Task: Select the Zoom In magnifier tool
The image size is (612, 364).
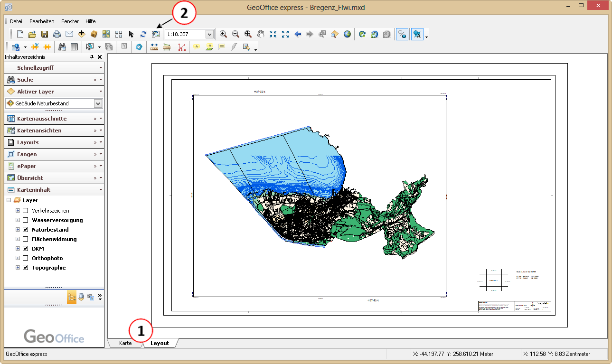Action: (223, 34)
